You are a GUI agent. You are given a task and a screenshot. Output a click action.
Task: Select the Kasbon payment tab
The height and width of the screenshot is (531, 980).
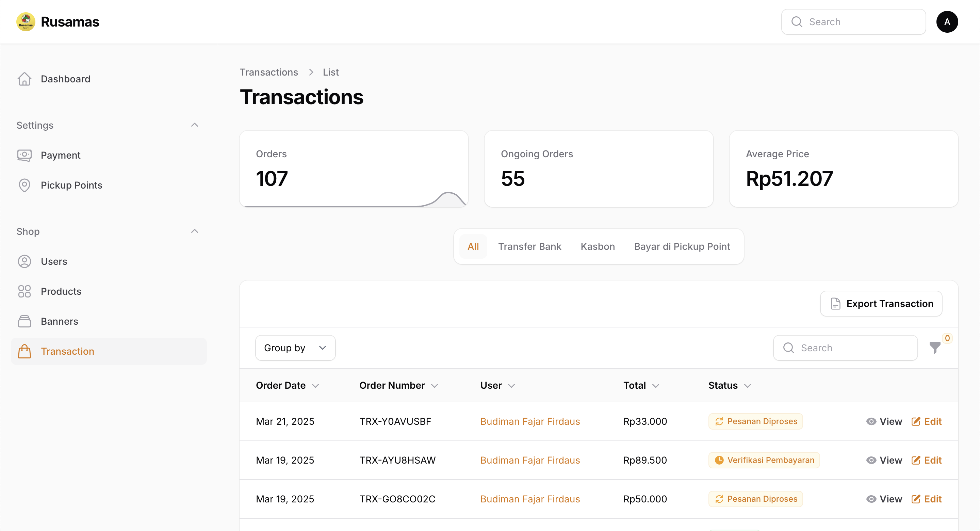(597, 246)
